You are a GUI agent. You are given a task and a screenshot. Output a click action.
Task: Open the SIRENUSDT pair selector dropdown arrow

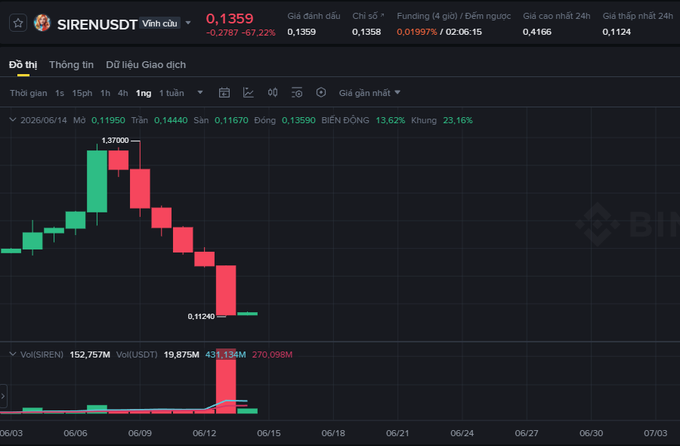(188, 23)
